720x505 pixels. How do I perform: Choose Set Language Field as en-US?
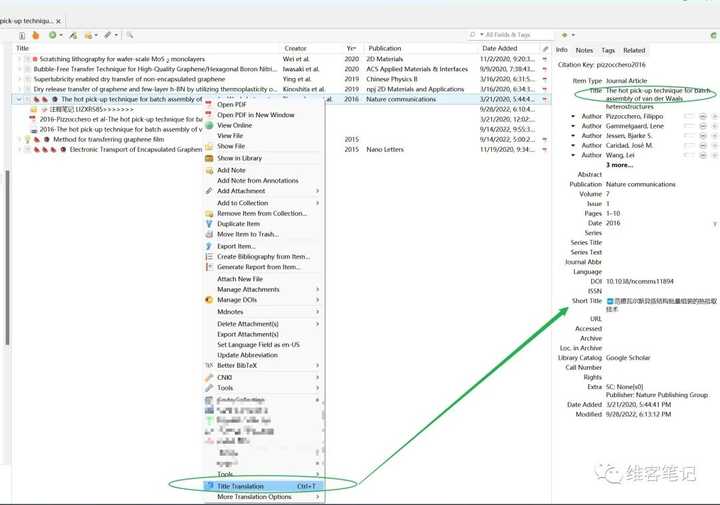pos(264,345)
